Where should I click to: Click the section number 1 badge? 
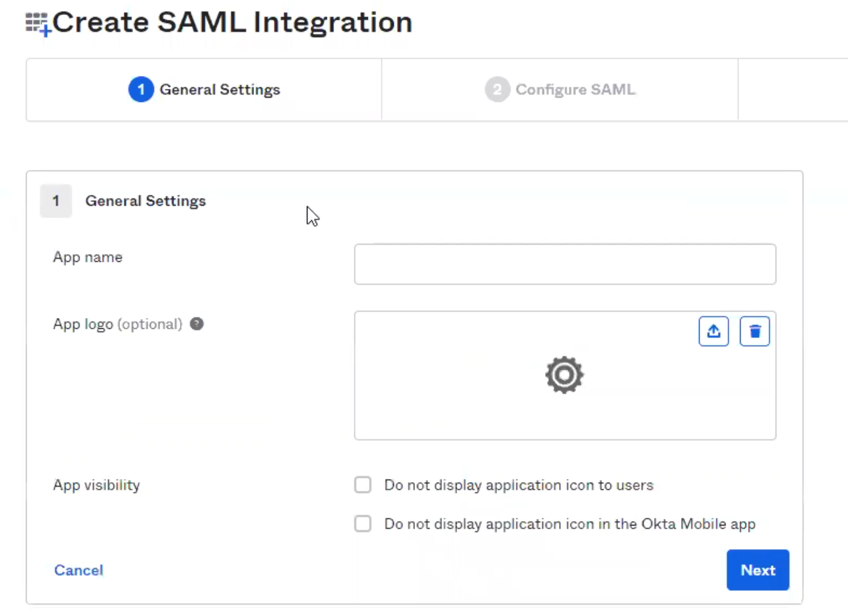tap(56, 201)
